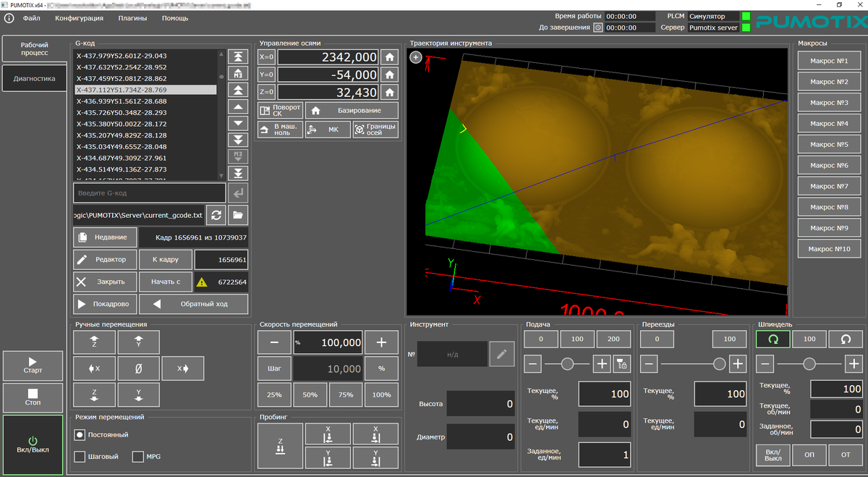Jog the X axis right

(183, 368)
